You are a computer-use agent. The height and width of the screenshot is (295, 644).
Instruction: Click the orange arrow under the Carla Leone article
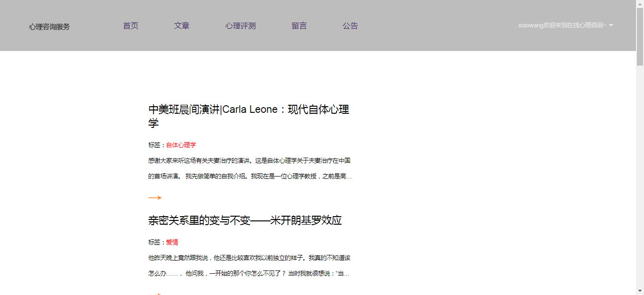tap(155, 198)
